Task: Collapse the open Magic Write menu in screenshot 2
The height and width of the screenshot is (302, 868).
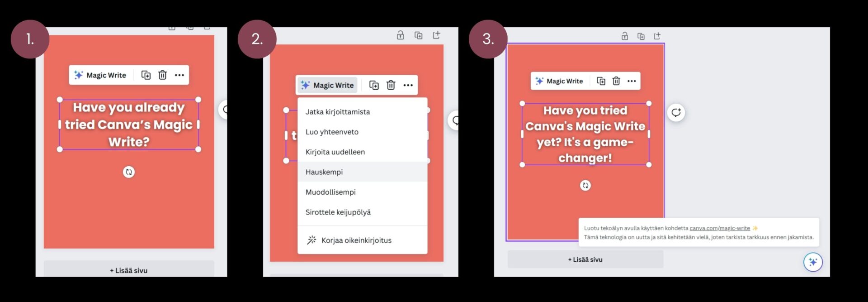Action: coord(327,85)
